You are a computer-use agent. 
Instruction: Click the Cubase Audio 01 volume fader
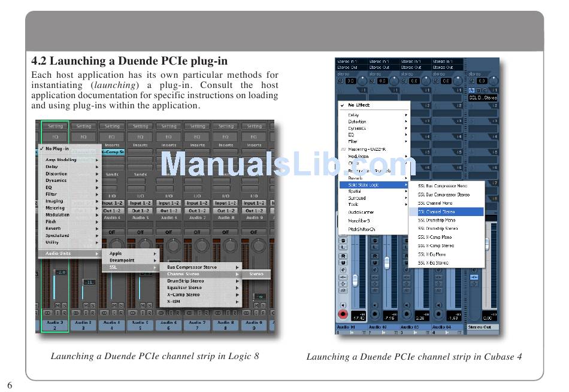355,280
